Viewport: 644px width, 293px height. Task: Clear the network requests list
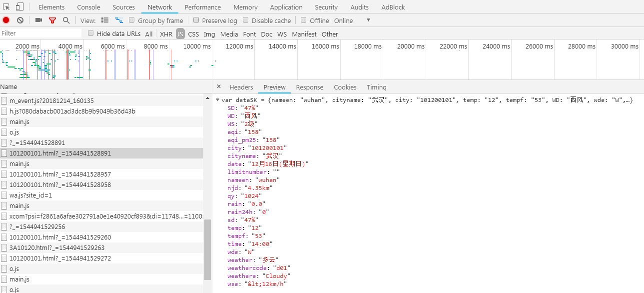click(19, 20)
